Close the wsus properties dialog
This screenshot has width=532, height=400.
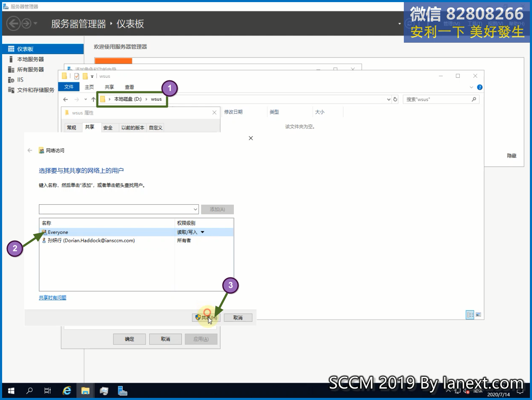214,113
